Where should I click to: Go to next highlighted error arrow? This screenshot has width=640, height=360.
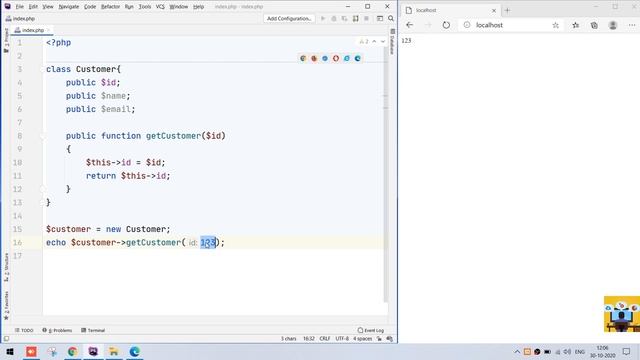[383, 42]
